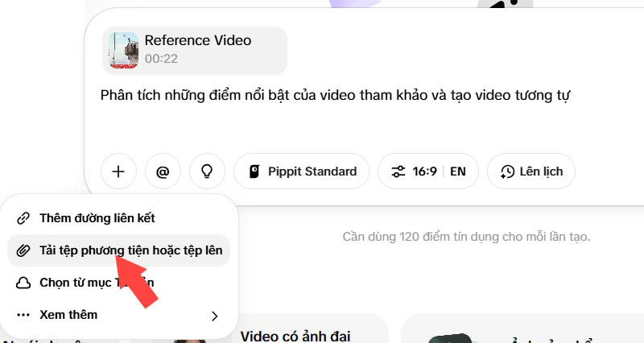Click the sliders settings icon
The height and width of the screenshot is (343, 644).
[x=398, y=171]
